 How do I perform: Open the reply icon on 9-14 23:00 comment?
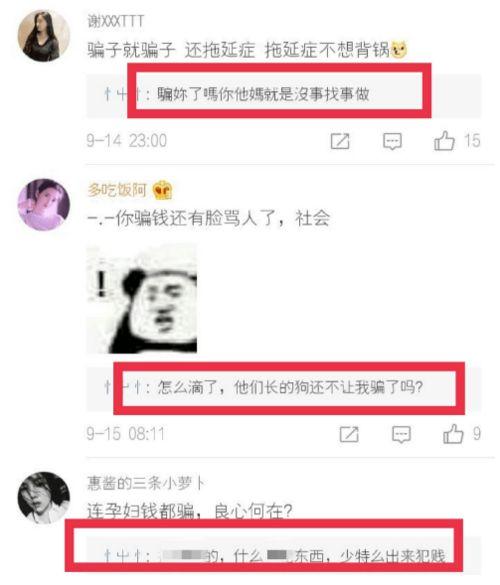393,141
